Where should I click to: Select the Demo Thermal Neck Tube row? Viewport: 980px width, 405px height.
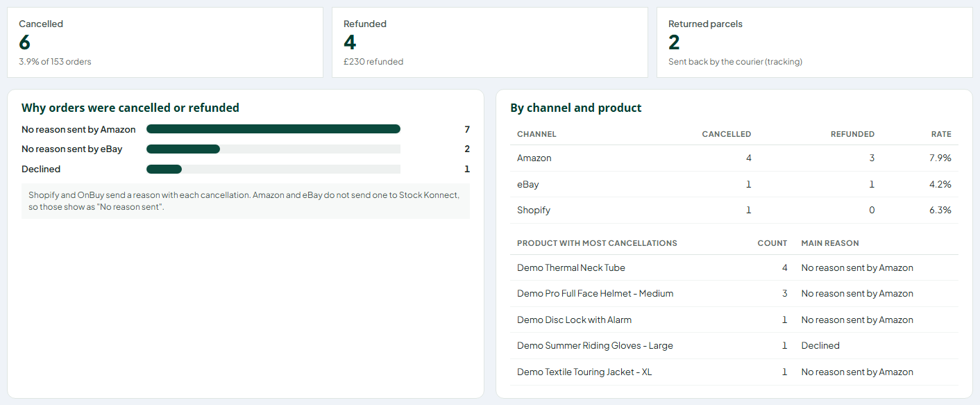pos(734,267)
